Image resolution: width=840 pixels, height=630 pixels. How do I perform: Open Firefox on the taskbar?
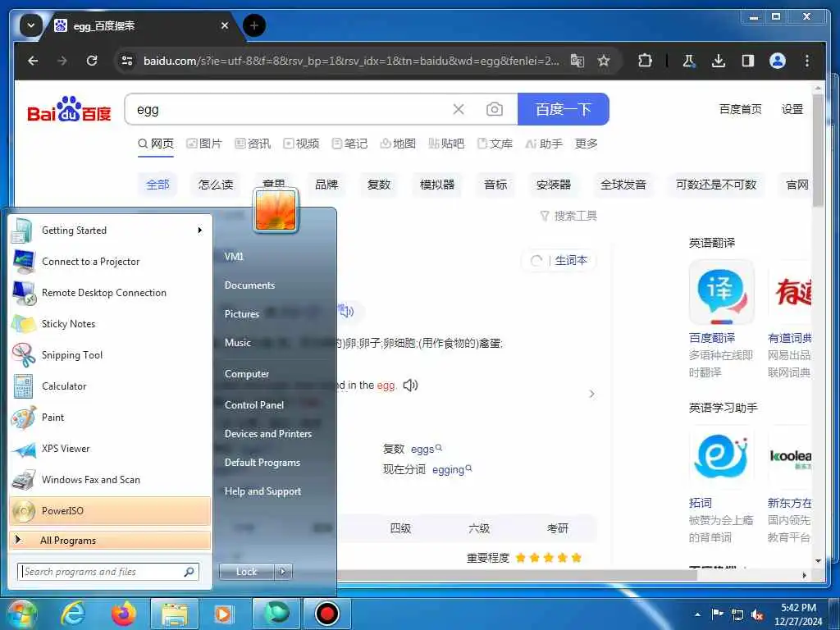tap(123, 614)
